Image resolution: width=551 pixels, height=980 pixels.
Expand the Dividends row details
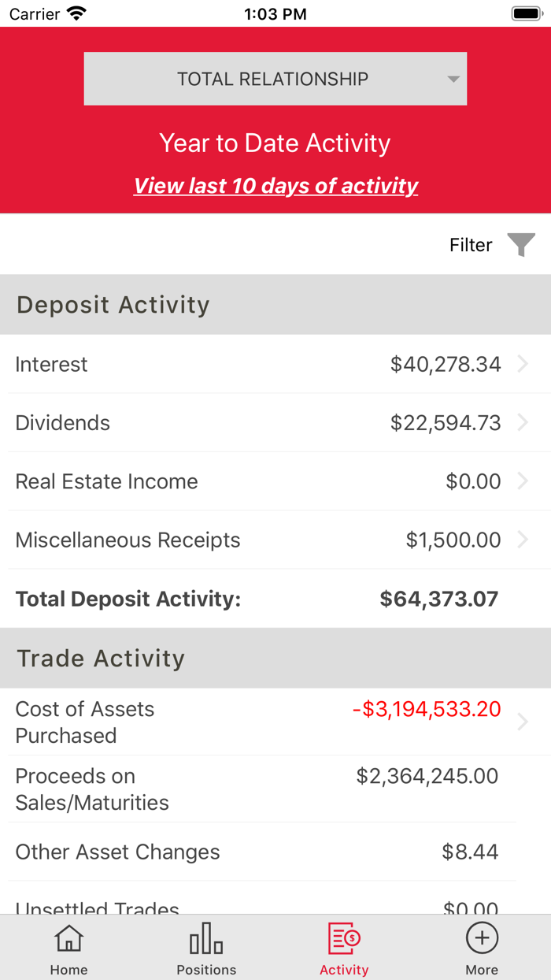[x=275, y=422]
